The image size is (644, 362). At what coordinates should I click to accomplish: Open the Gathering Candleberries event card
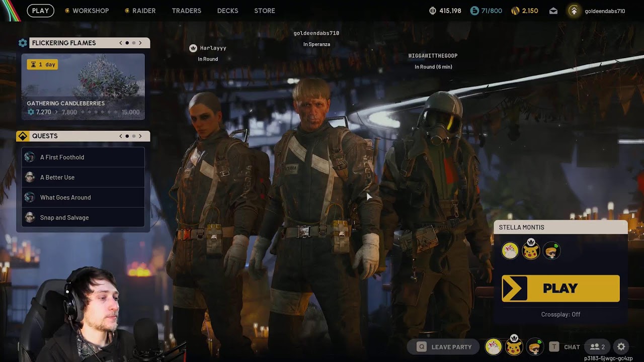pyautogui.click(x=83, y=86)
